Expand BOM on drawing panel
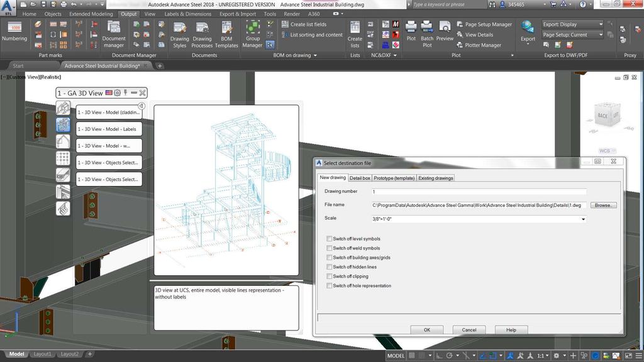 295,55
